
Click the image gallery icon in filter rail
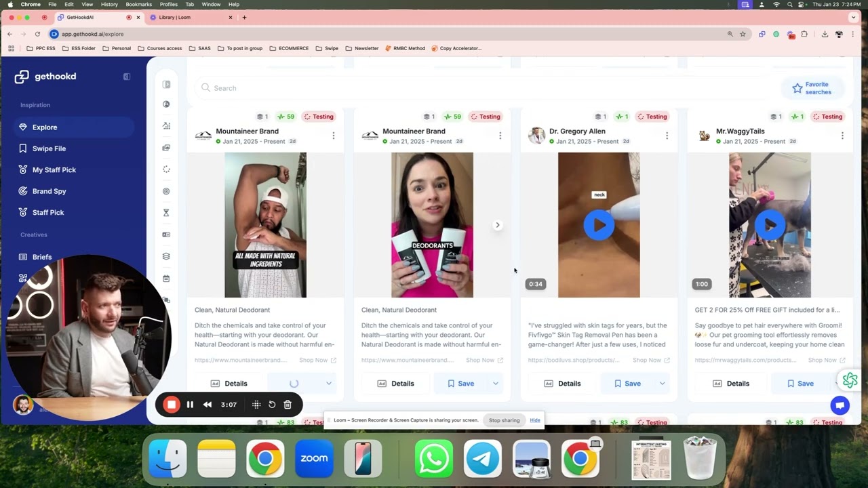(x=166, y=148)
